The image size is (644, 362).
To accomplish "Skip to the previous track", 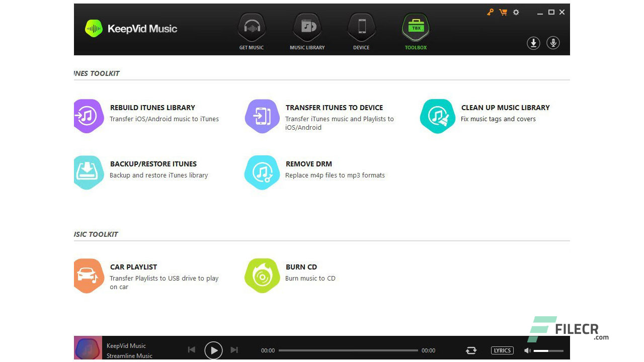I will point(191,350).
